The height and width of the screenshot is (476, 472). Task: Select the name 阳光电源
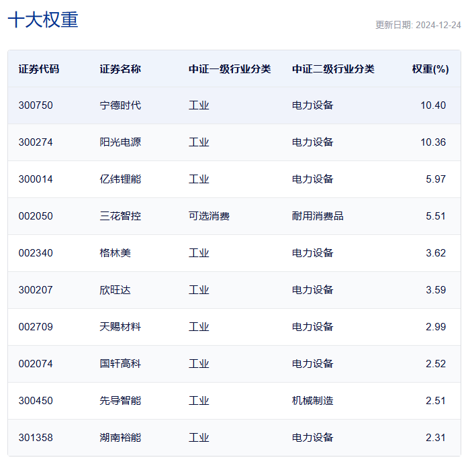tap(120, 142)
